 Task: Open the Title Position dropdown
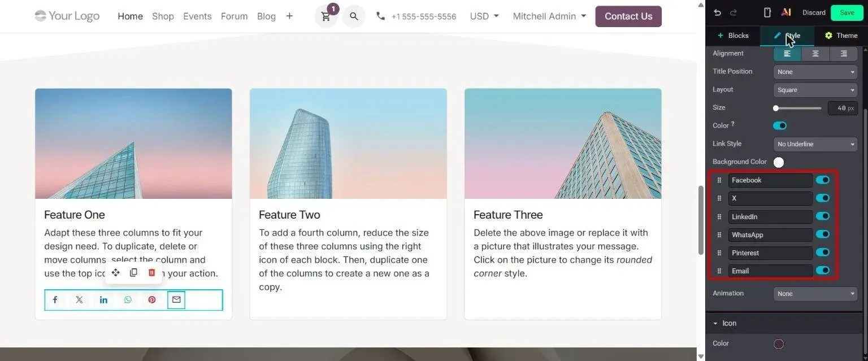click(x=815, y=72)
